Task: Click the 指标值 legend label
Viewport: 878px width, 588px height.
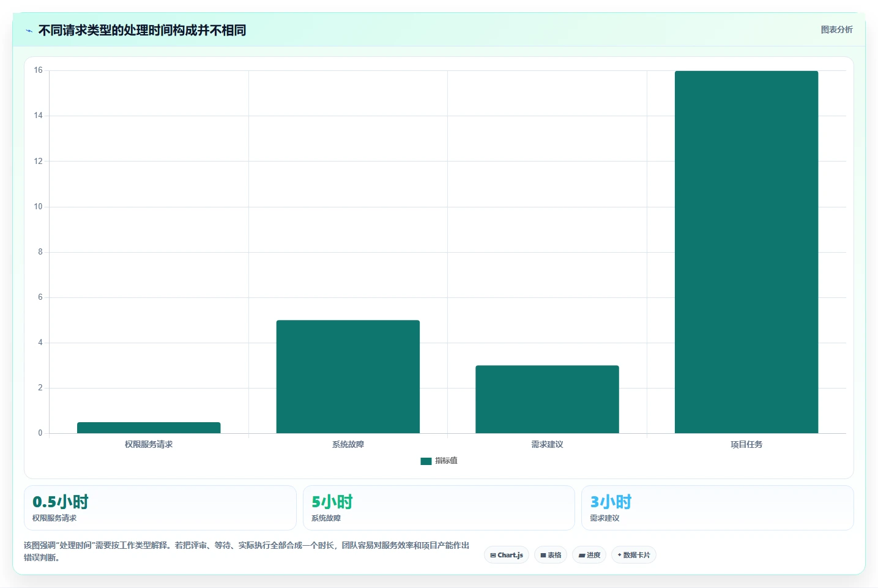Action: coord(446,461)
